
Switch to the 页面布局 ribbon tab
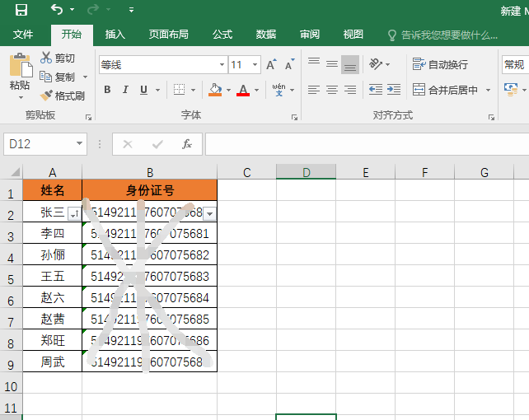point(169,35)
